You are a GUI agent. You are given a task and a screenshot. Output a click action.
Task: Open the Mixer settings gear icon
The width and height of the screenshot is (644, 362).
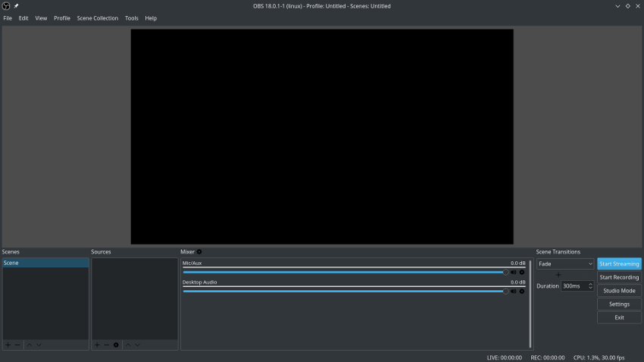tap(199, 252)
